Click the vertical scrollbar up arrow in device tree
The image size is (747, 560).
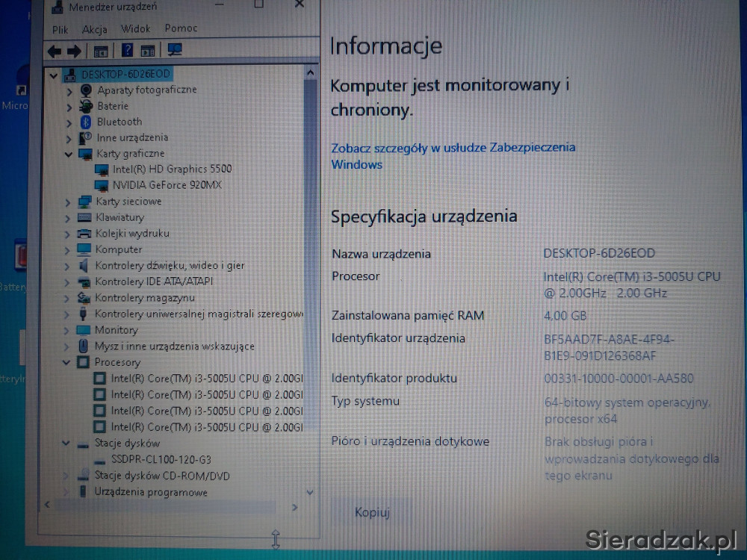coord(310,73)
